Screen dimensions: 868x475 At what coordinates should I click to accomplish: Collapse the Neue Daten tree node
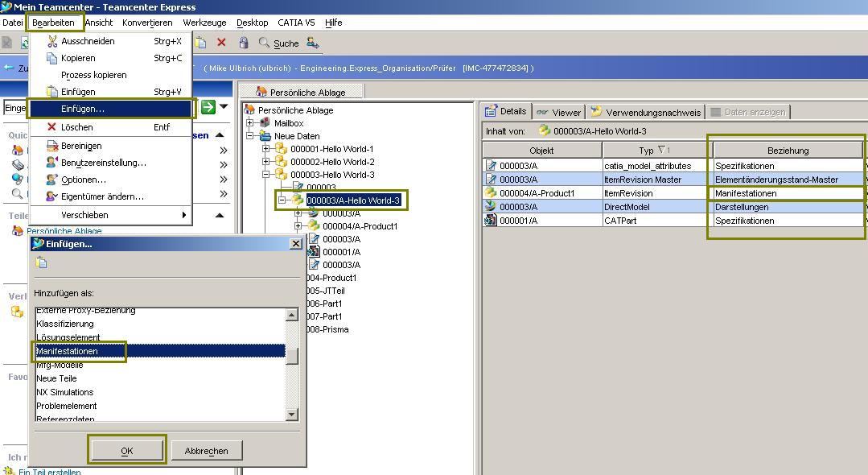click(x=249, y=136)
